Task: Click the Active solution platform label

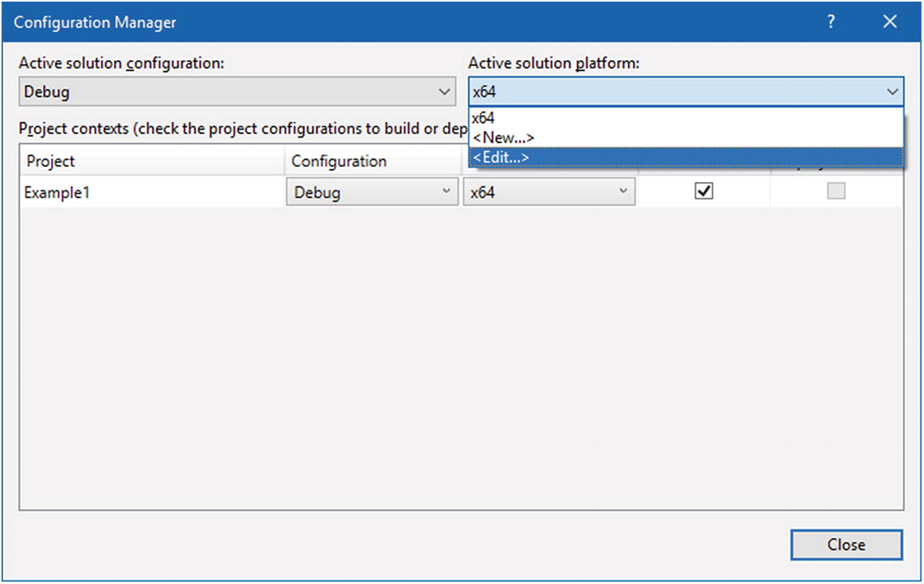Action: 554,63
